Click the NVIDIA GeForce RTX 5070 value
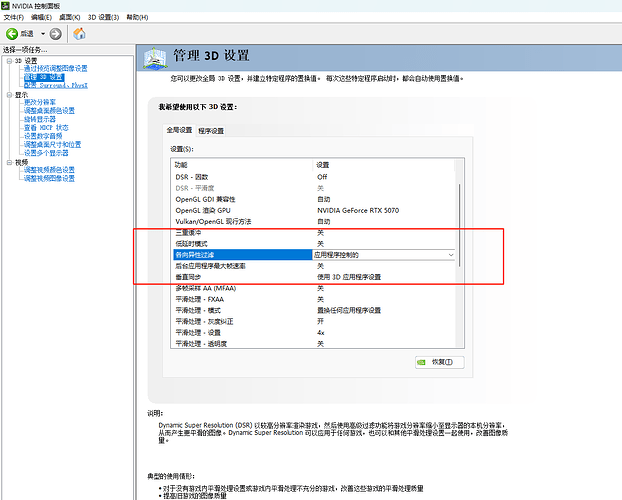The width and height of the screenshot is (622, 500). click(358, 210)
